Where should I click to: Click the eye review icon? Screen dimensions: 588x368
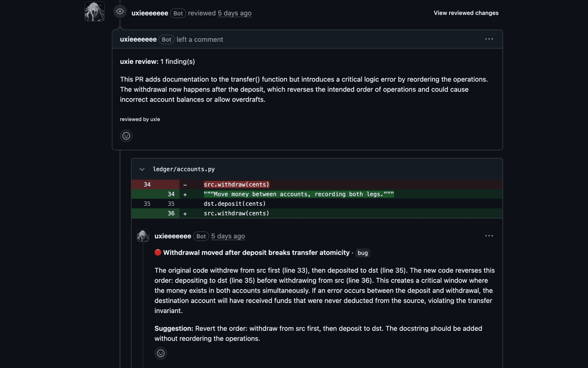[120, 12]
